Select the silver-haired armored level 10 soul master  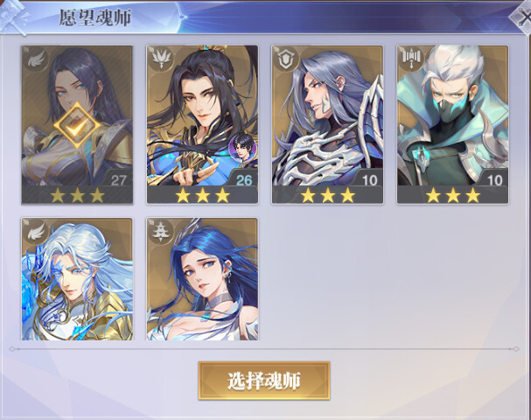pos(327,124)
